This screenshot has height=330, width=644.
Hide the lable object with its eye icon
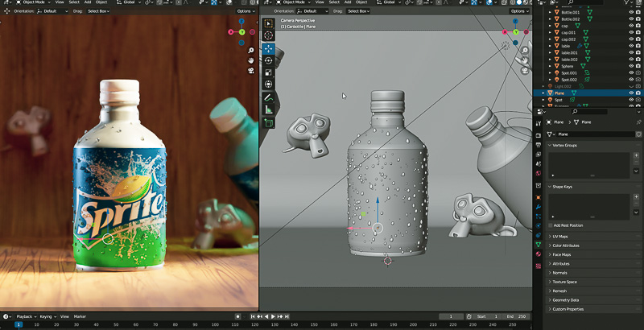[631, 46]
